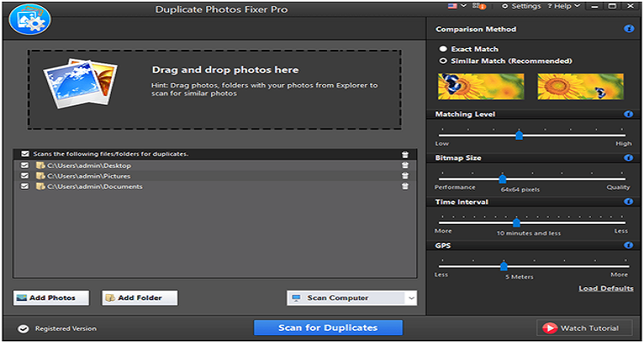Remove the Desktop folder with trash icon
The height and width of the screenshot is (343, 644).
(405, 165)
